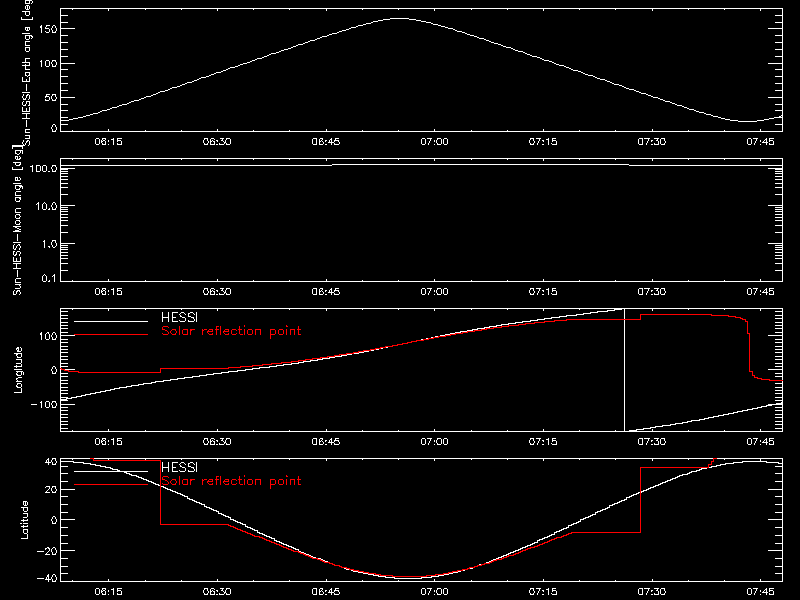Image resolution: width=800 pixels, height=600 pixels.
Task: Click '07:30' under the Earth angle plot
Action: [652, 141]
